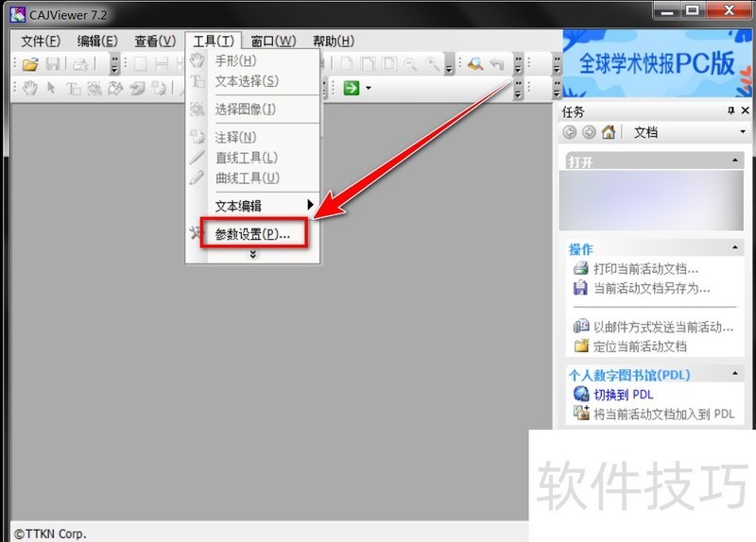Choose 参数设置(P)... from the menu
The width and height of the screenshot is (756, 542).
[252, 234]
